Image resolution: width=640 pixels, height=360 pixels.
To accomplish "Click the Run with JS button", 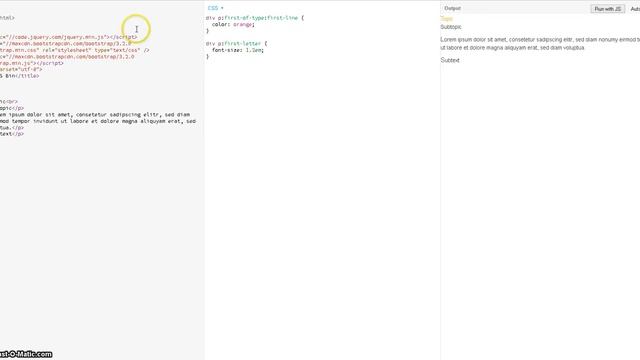I will [607, 9].
